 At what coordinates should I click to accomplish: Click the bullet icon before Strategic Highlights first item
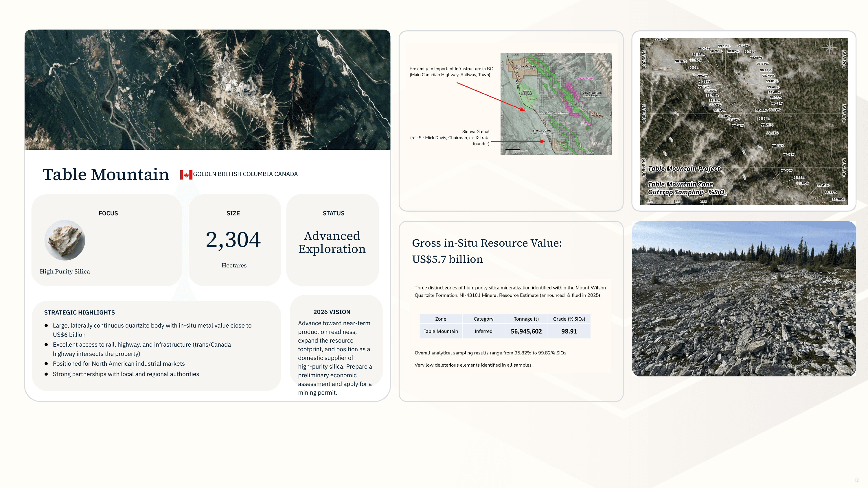click(47, 325)
